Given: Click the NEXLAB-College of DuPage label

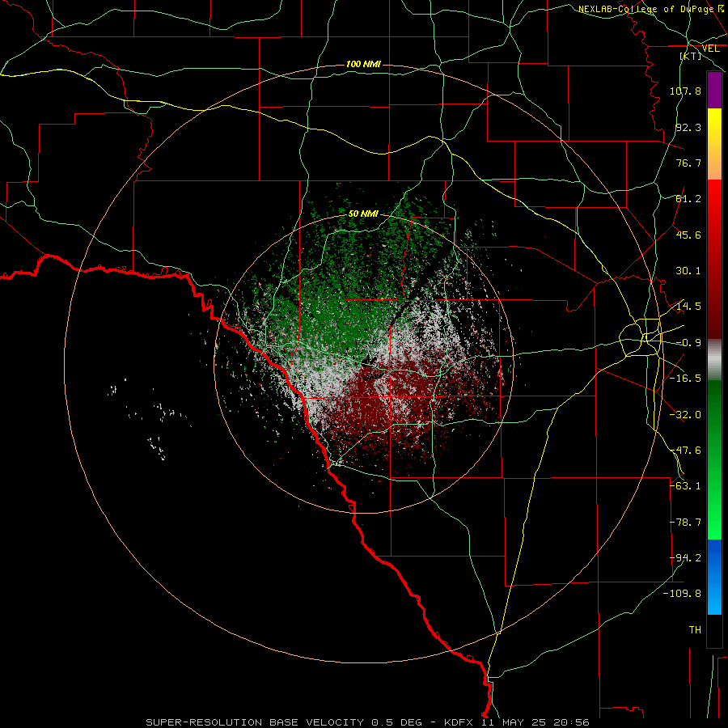Looking at the screenshot, I should pyautogui.click(x=652, y=9).
